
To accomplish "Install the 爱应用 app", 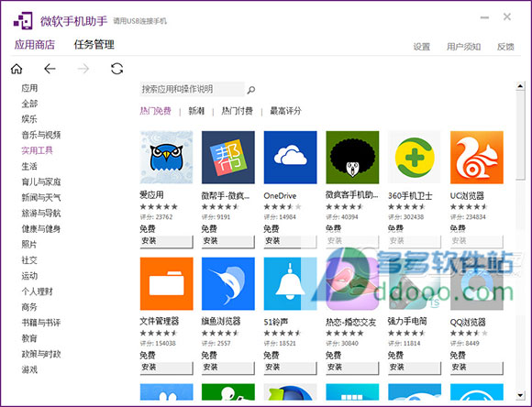I will click(x=166, y=241).
